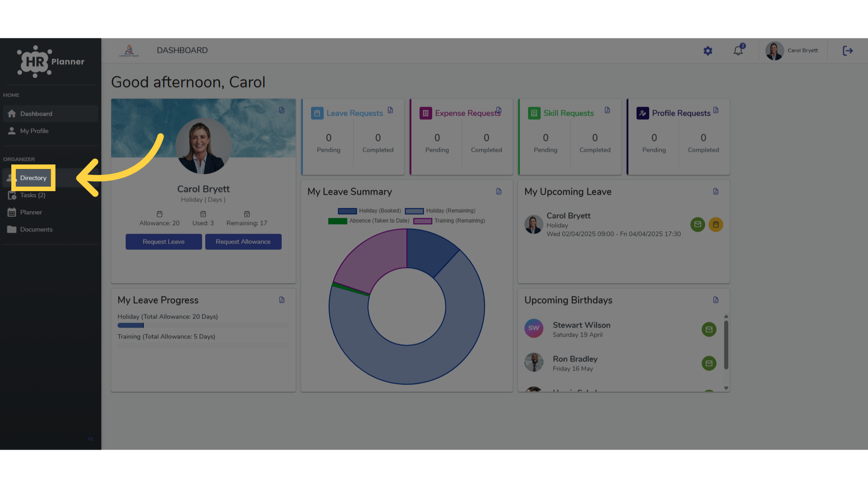
Task: Open Tasks (2) in sidebar
Action: (50, 195)
